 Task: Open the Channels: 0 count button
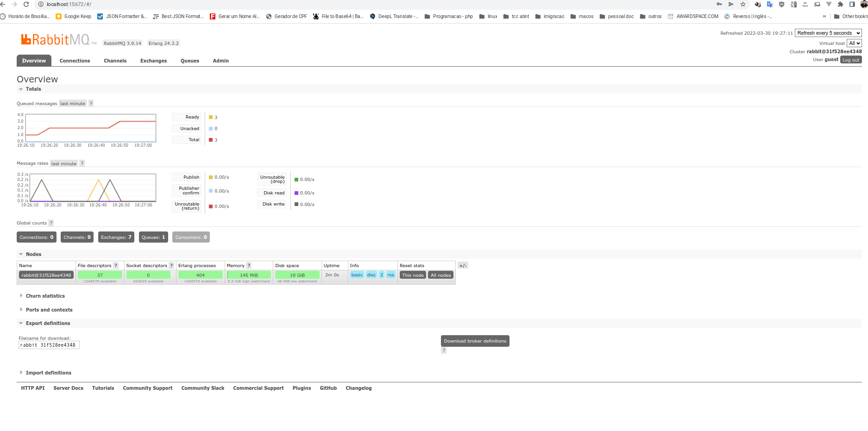tap(77, 237)
